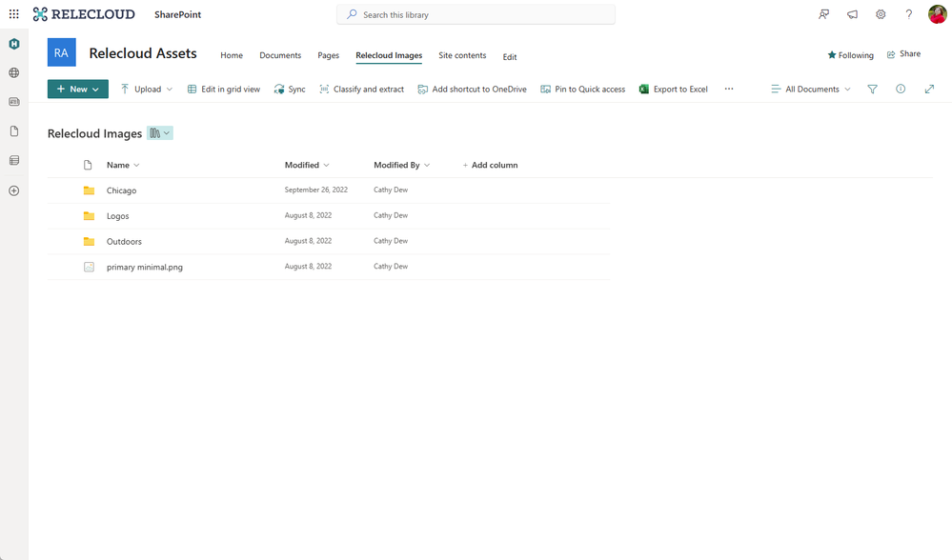
Task: Open the SharePoint home link
Action: click(x=177, y=14)
